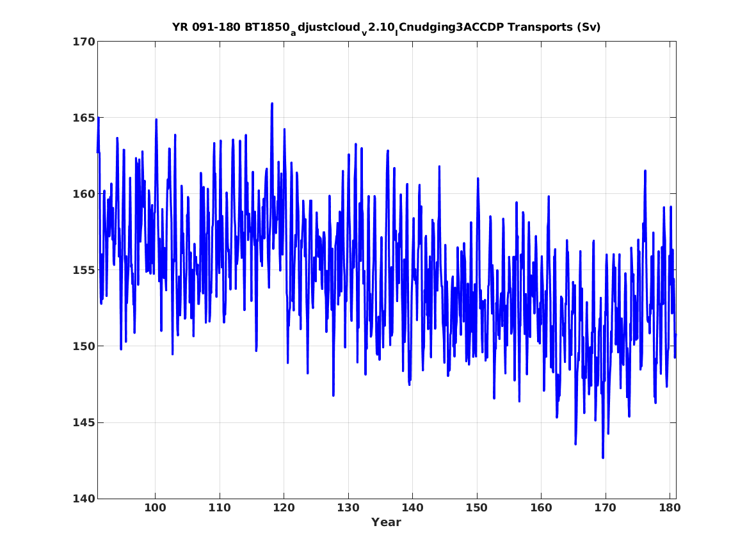This screenshot has width=747, height=560.
Task: Click the x-axis tick label 120
Action: pyautogui.click(x=284, y=508)
